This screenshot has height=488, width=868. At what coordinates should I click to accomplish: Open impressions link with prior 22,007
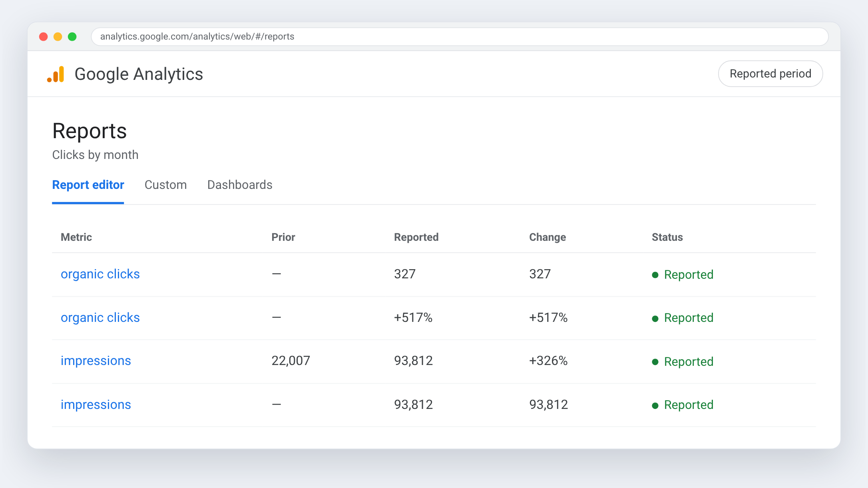pyautogui.click(x=96, y=361)
